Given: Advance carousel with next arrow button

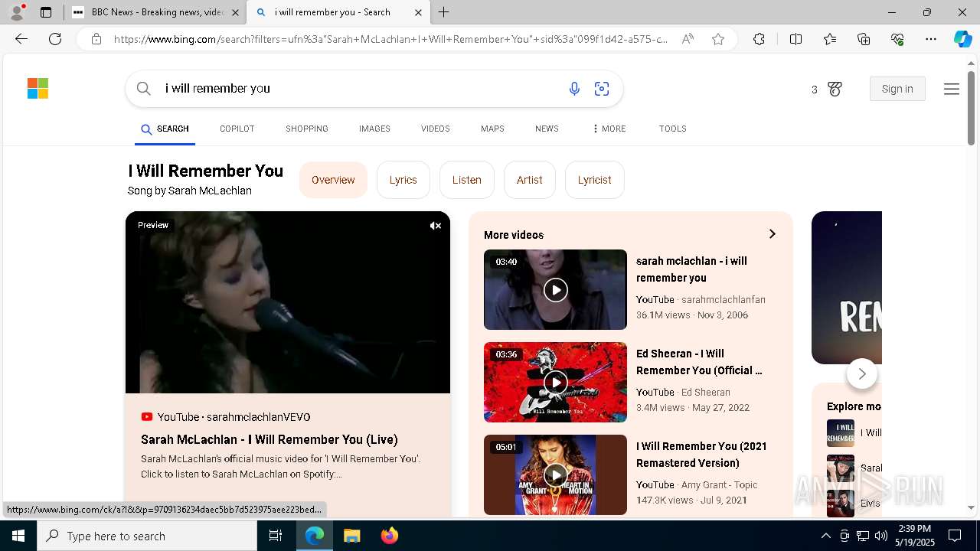Looking at the screenshot, I should [x=862, y=373].
